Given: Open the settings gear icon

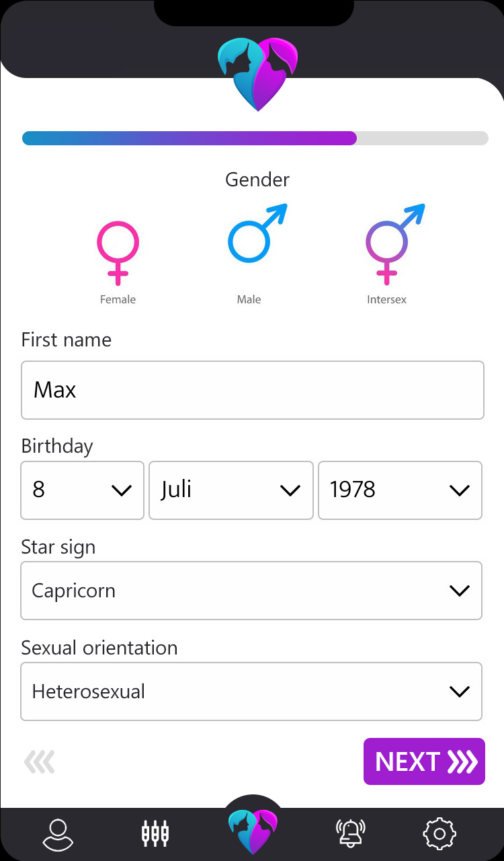Looking at the screenshot, I should point(439,834).
